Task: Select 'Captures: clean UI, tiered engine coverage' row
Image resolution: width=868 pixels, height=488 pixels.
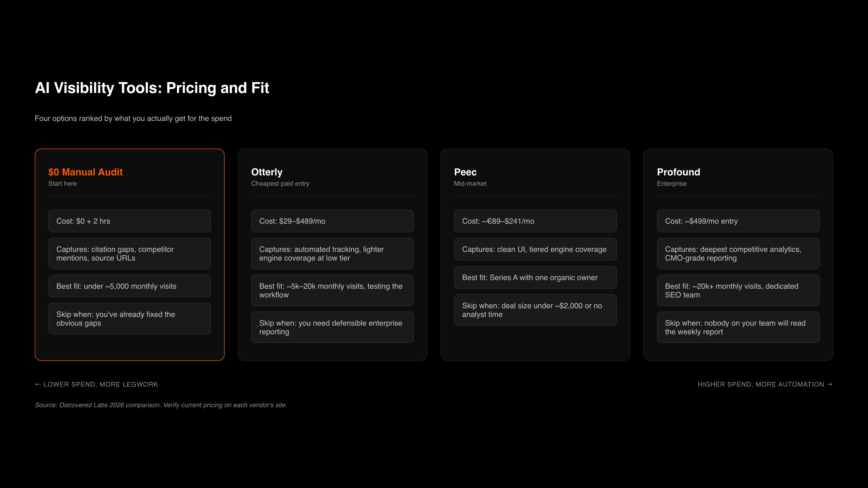Action: click(x=535, y=249)
